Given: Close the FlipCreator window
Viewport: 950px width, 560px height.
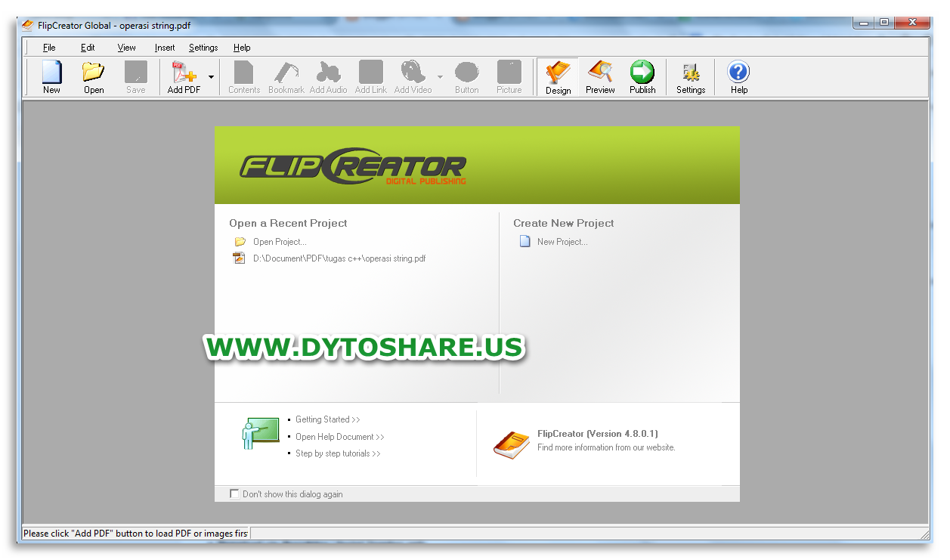Looking at the screenshot, I should tap(912, 23).
